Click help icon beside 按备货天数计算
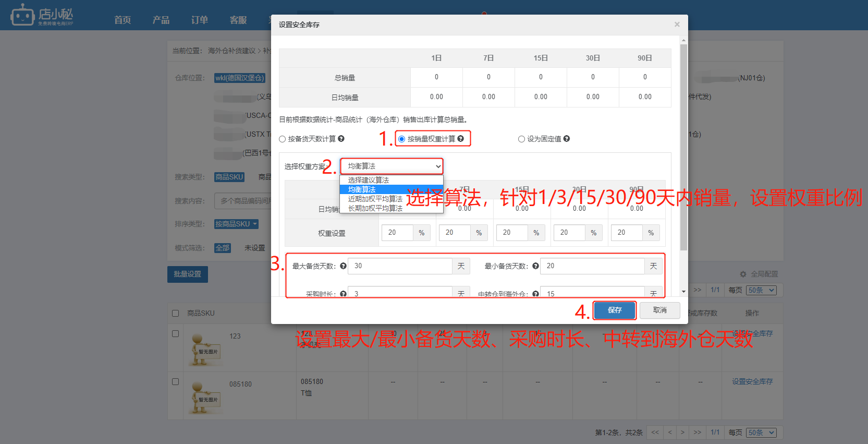Image resolution: width=868 pixels, height=444 pixels. click(x=341, y=139)
